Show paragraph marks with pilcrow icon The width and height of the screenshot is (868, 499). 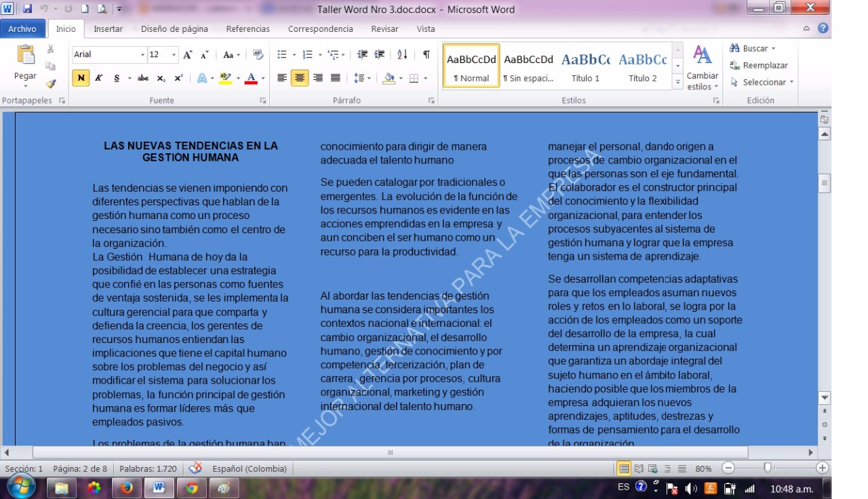click(426, 55)
